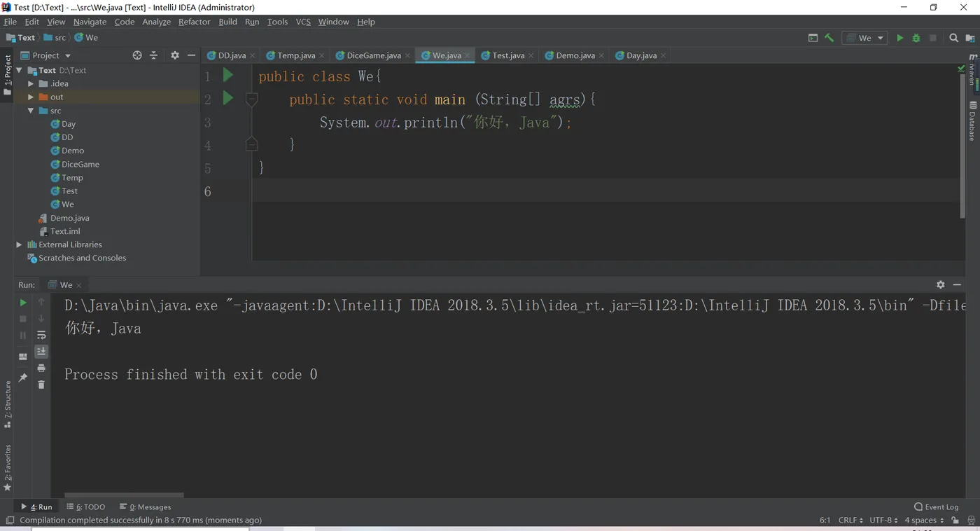Clear console with the trash icon
The height and width of the screenshot is (531, 980).
pyautogui.click(x=41, y=384)
